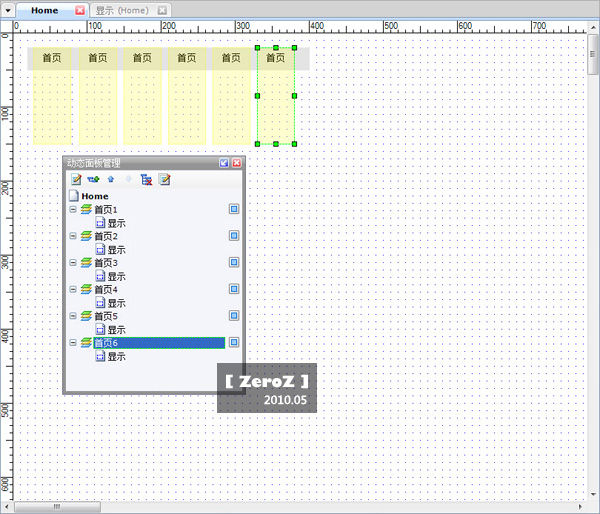Toggle the blue view square for 首页1
The image size is (600, 514).
click(x=234, y=209)
